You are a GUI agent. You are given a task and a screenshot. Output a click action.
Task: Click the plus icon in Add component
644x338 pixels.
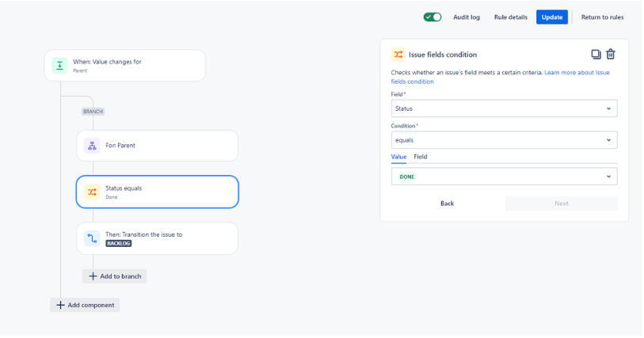click(x=60, y=306)
